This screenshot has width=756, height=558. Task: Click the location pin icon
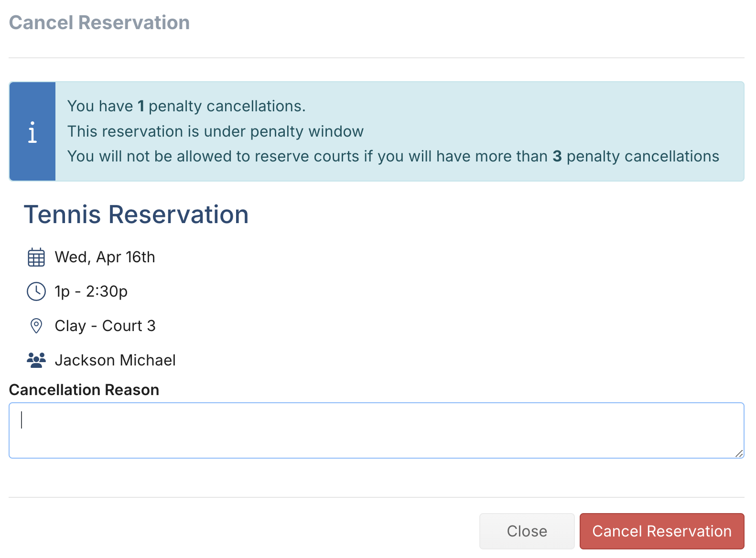pyautogui.click(x=36, y=326)
